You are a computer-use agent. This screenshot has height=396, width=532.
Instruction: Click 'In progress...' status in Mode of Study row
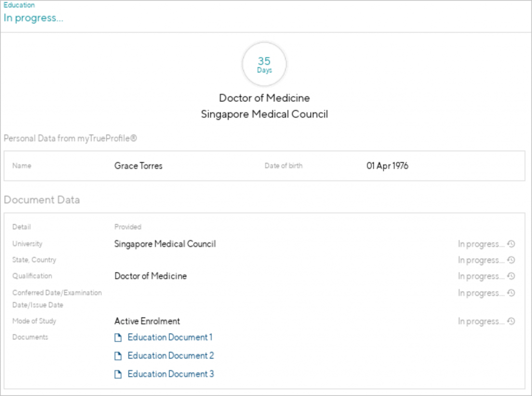pyautogui.click(x=481, y=321)
